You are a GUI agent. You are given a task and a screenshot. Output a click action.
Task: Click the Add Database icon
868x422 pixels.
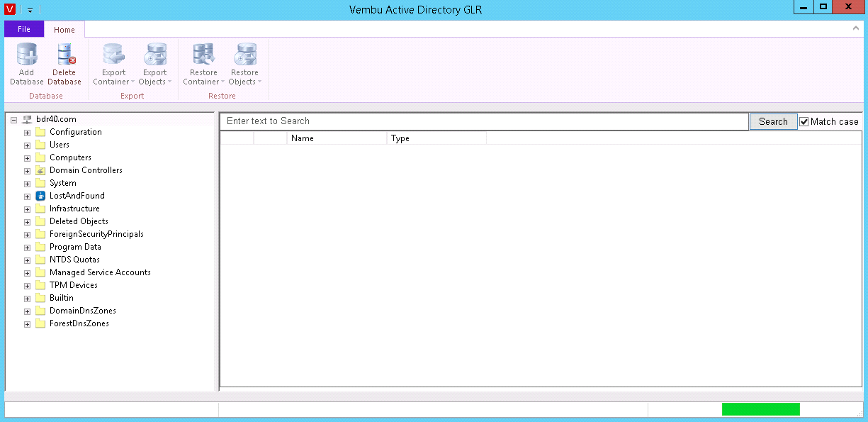click(x=27, y=55)
